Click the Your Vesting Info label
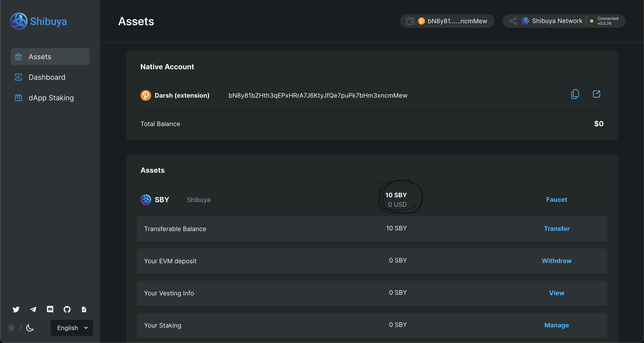The image size is (644, 343). [169, 293]
